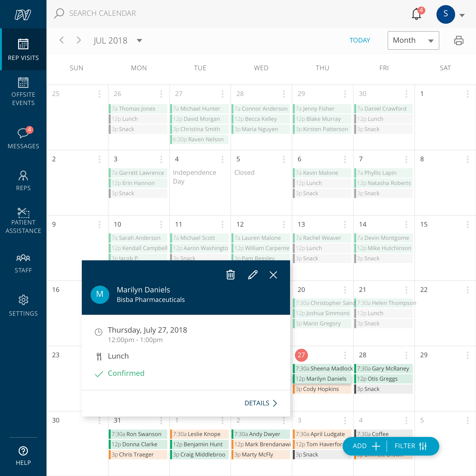Close the appointment popup

coord(273,275)
